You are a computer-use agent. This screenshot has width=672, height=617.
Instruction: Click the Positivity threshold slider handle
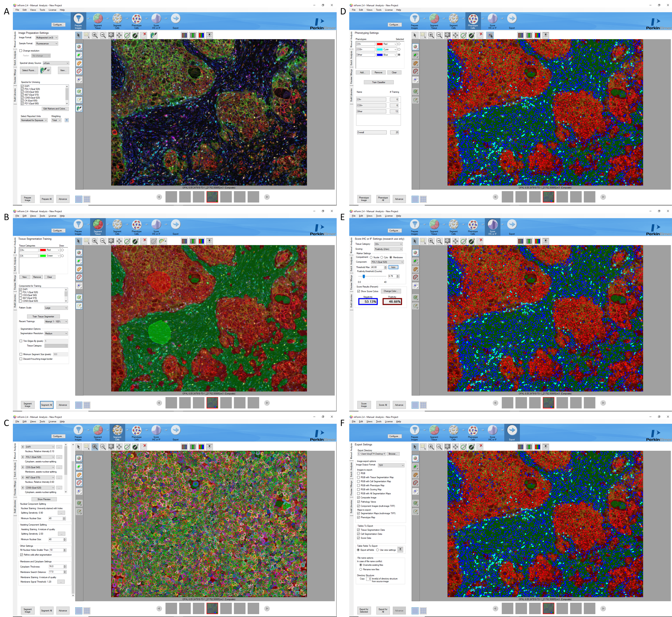363,276
